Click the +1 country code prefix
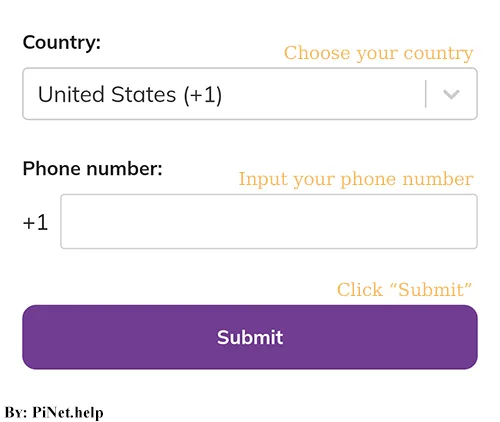Viewport: 500px width, 422px height. pos(35,222)
